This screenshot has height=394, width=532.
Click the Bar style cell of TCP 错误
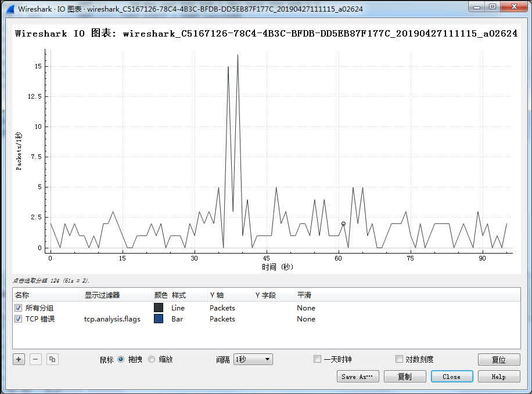pyautogui.click(x=177, y=319)
